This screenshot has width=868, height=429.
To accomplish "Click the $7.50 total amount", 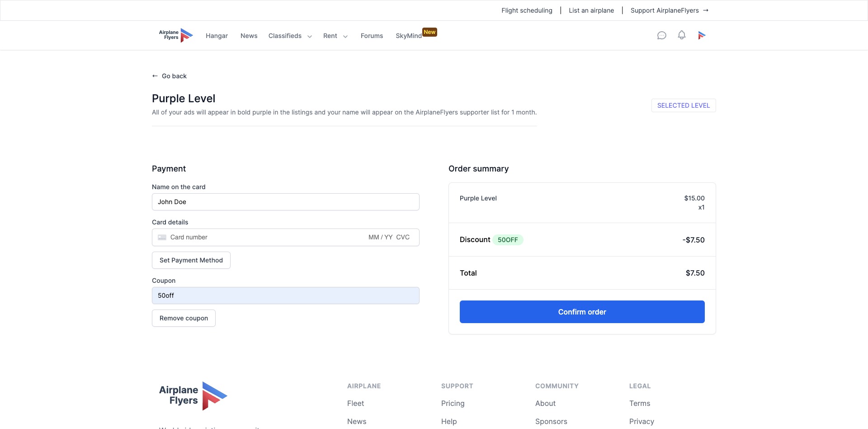I will coord(695,273).
